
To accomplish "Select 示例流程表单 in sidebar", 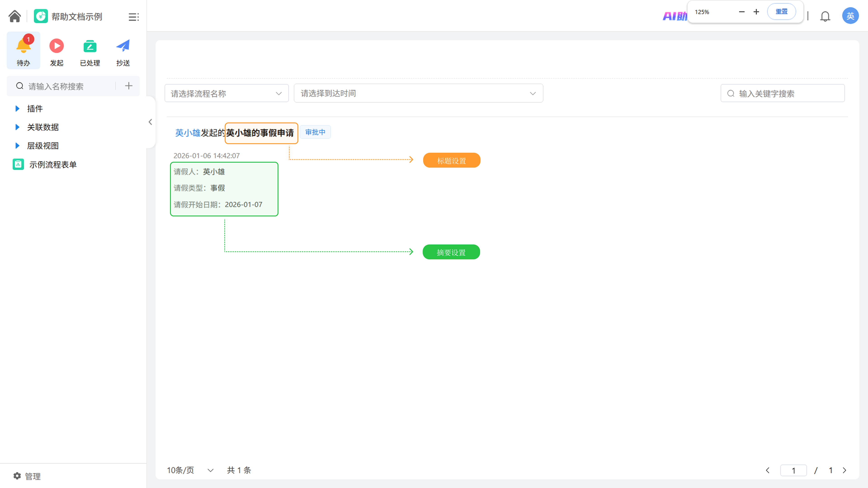I will click(53, 164).
